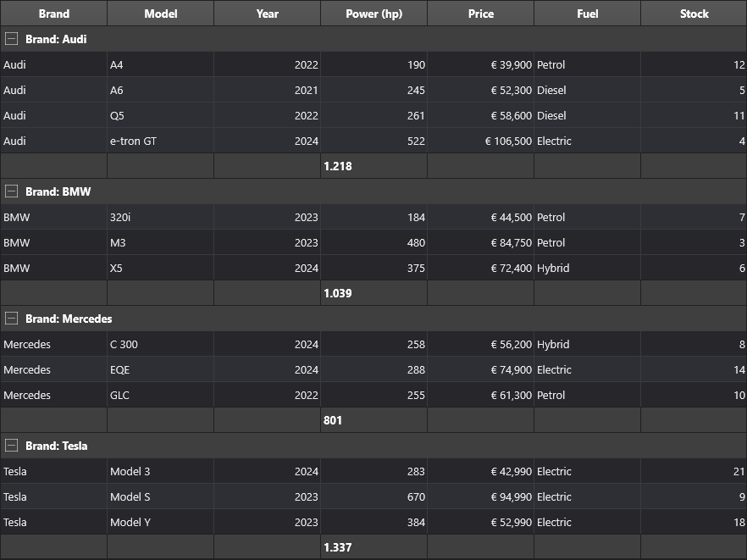Click the € 84,750 price cell
This screenshot has width=747, height=560.
click(x=481, y=242)
